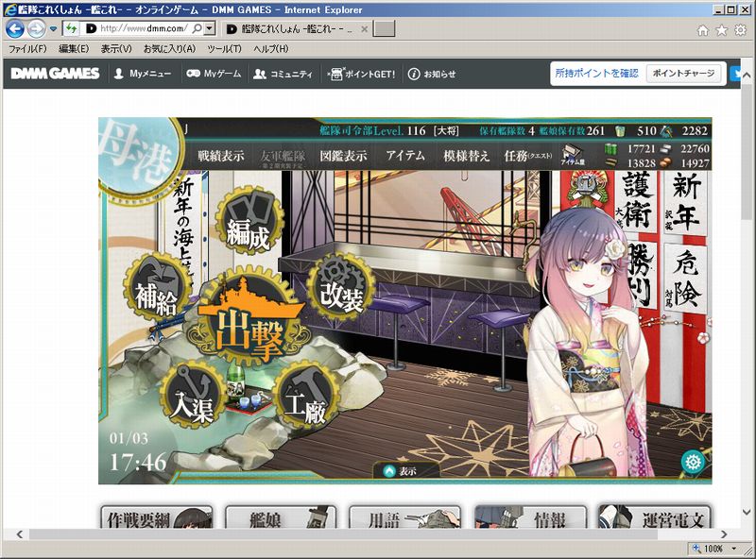This screenshot has height=559, width=756.
Task: Open the Myゲーム header link
Action: click(x=214, y=74)
